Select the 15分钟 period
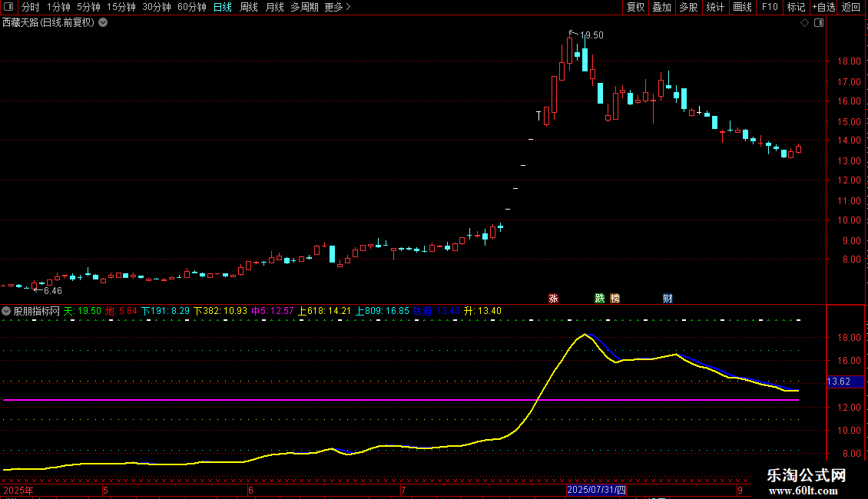Image resolution: width=868 pixels, height=499 pixels. pyautogui.click(x=121, y=7)
